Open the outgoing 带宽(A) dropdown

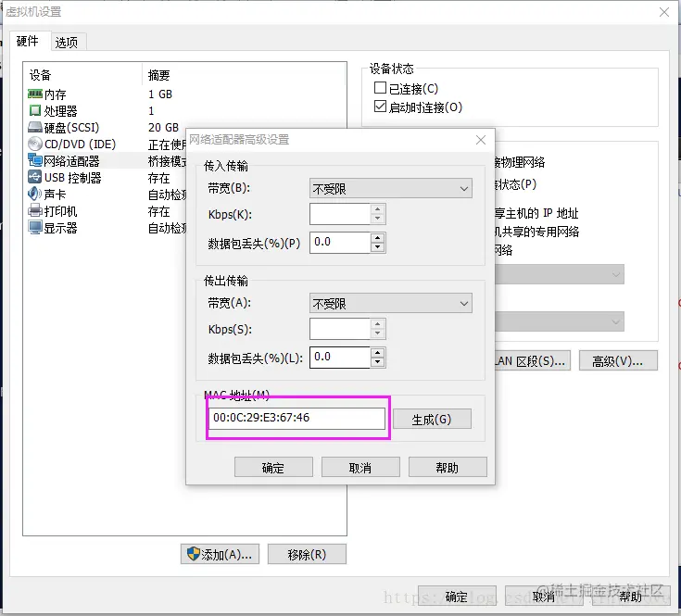[390, 303]
